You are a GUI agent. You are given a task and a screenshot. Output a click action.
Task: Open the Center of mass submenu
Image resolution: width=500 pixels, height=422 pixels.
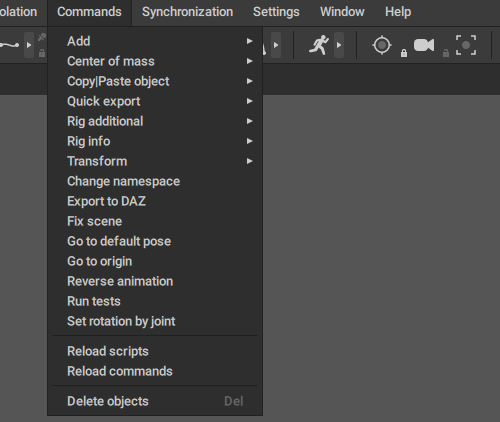(155, 61)
